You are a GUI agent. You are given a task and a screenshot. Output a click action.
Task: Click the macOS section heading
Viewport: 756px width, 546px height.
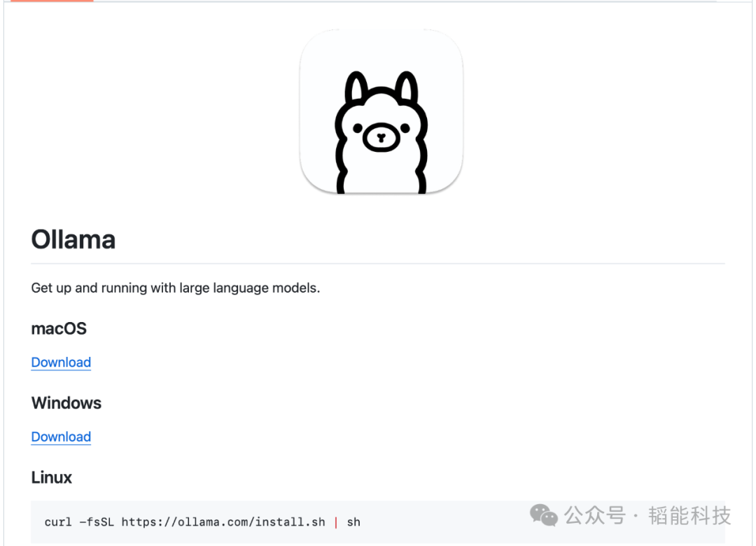click(59, 328)
